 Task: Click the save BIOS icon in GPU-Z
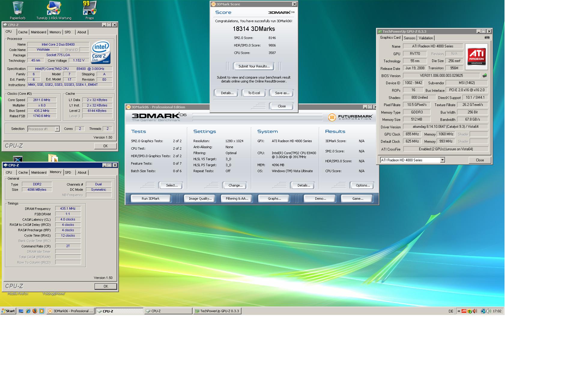(484, 76)
